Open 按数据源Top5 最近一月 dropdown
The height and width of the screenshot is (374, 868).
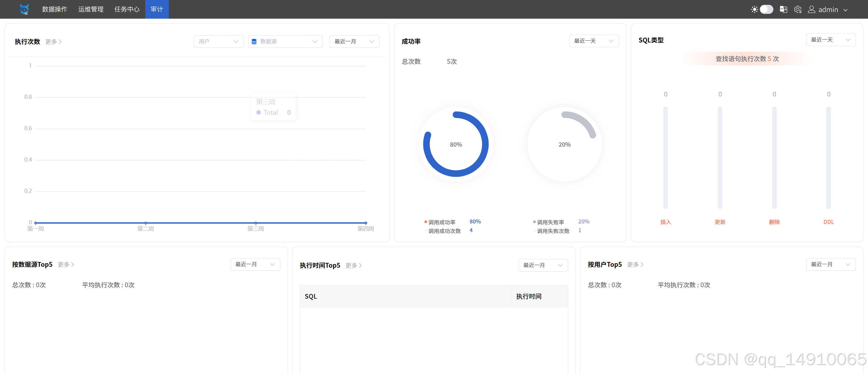[255, 264]
